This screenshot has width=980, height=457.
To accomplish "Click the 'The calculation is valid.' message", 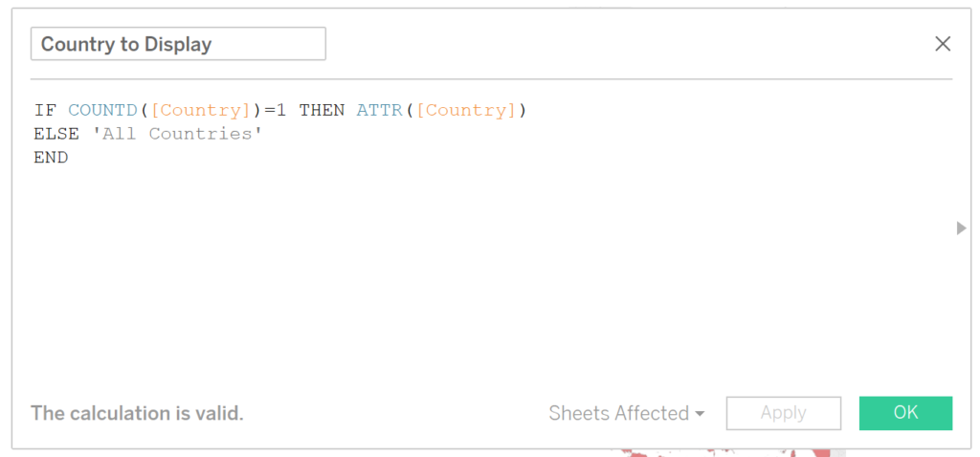I will click(137, 413).
